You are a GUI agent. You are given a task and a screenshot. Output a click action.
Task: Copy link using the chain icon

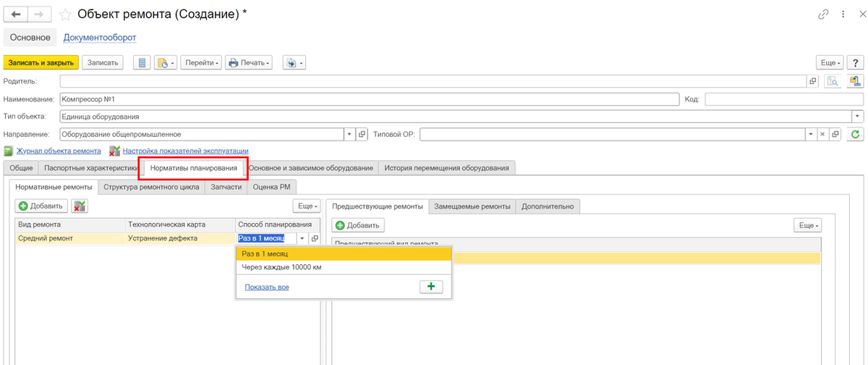click(824, 14)
